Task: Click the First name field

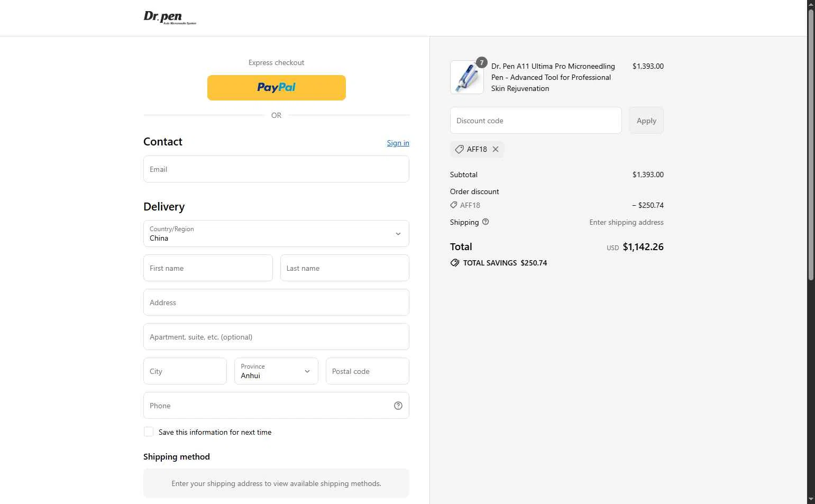Action: coord(208,268)
